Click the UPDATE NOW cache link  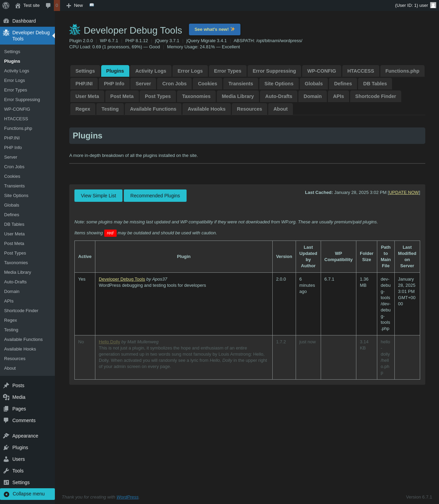(404, 193)
